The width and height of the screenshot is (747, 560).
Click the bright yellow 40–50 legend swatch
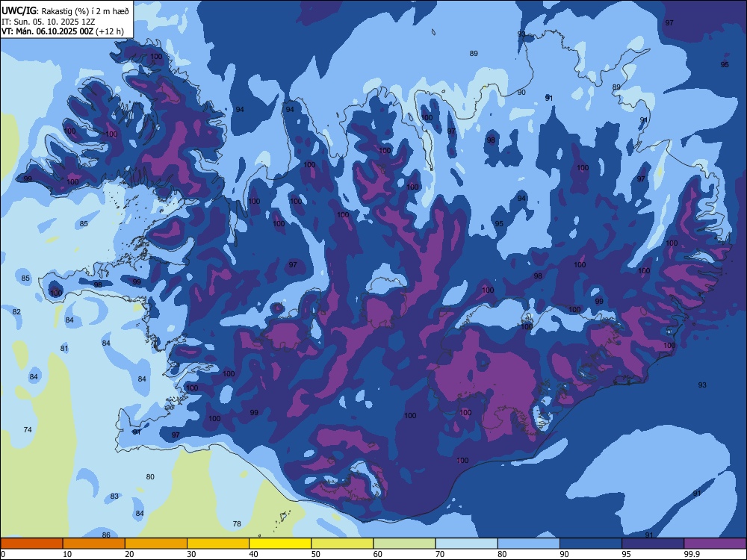280,544
